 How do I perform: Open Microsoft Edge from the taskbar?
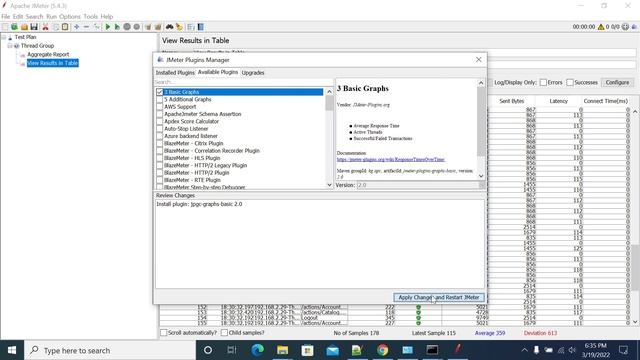(x=257, y=350)
